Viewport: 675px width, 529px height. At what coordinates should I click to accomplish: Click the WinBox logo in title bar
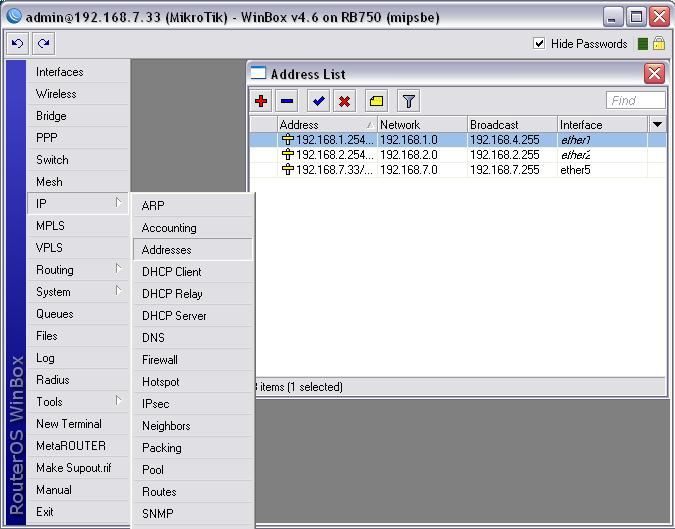pos(15,16)
